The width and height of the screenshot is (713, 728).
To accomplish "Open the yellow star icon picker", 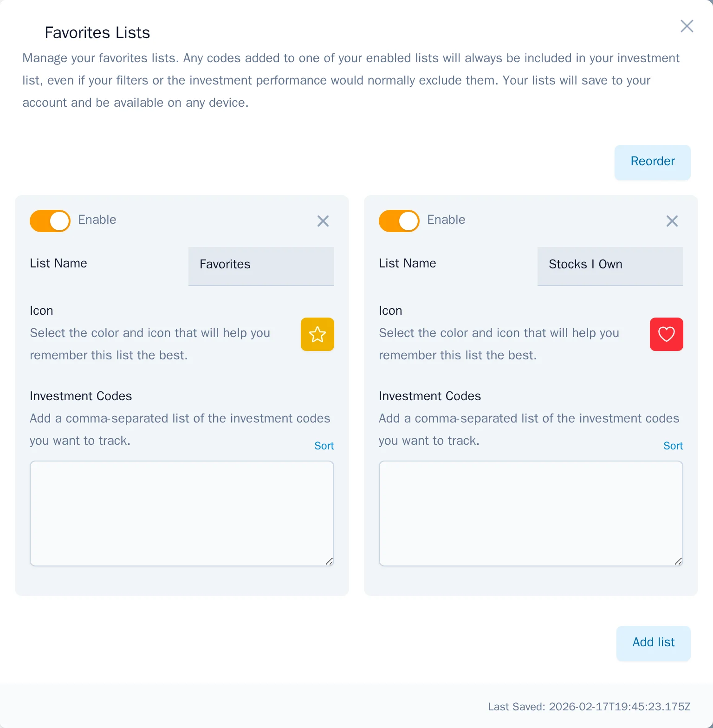I will click(318, 334).
